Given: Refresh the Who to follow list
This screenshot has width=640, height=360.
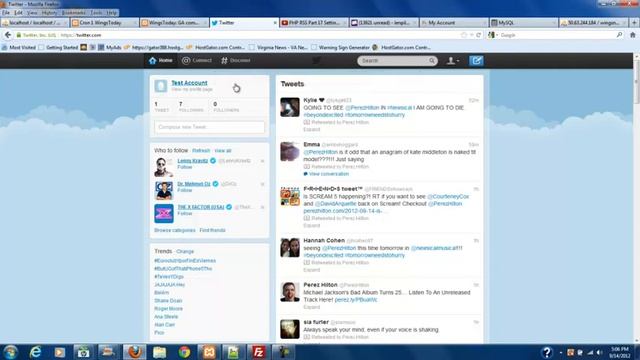Looking at the screenshot, I should tap(201, 151).
